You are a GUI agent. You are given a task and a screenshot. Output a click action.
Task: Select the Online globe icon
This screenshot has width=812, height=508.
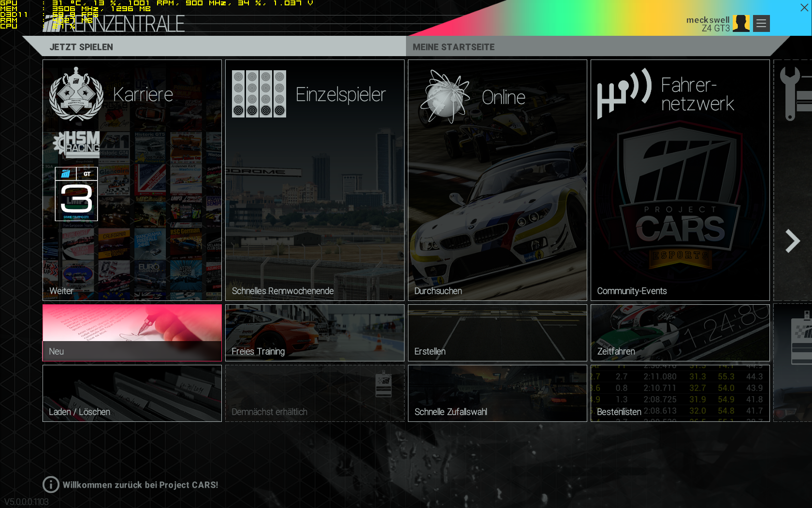click(445, 96)
